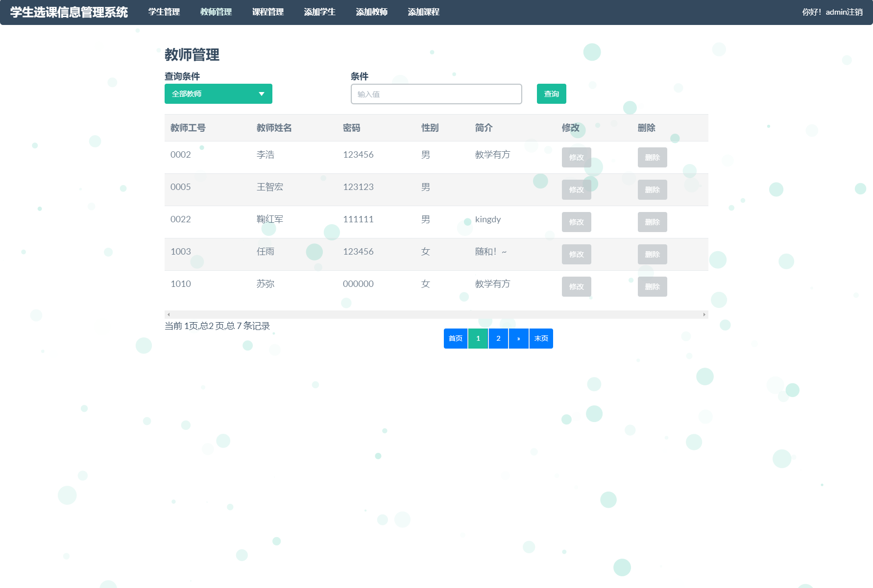Click 删除 for teacher 苏弥
This screenshot has height=588, width=873.
point(652,286)
